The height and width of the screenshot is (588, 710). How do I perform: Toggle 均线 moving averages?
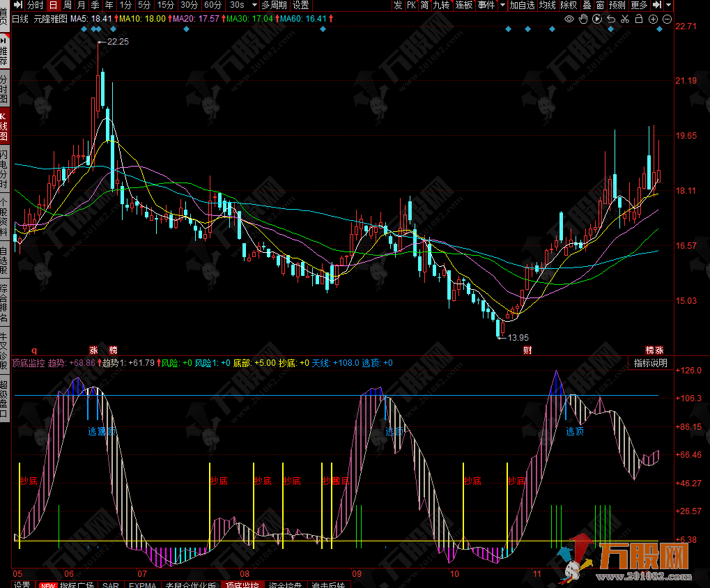click(548, 5)
